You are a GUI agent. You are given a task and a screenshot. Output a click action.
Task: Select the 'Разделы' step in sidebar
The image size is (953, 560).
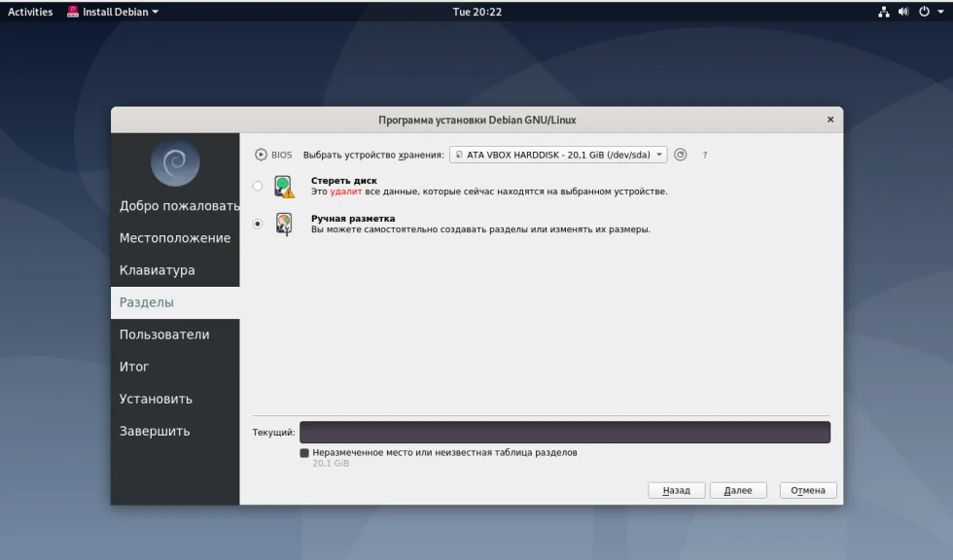click(175, 302)
